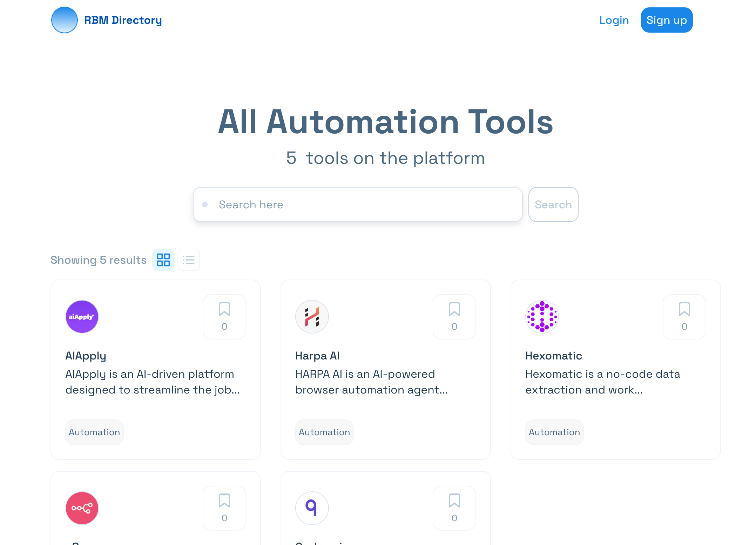Viewport: 756px width, 545px height.
Task: Open the Hexomatic tool title
Action: pos(554,356)
